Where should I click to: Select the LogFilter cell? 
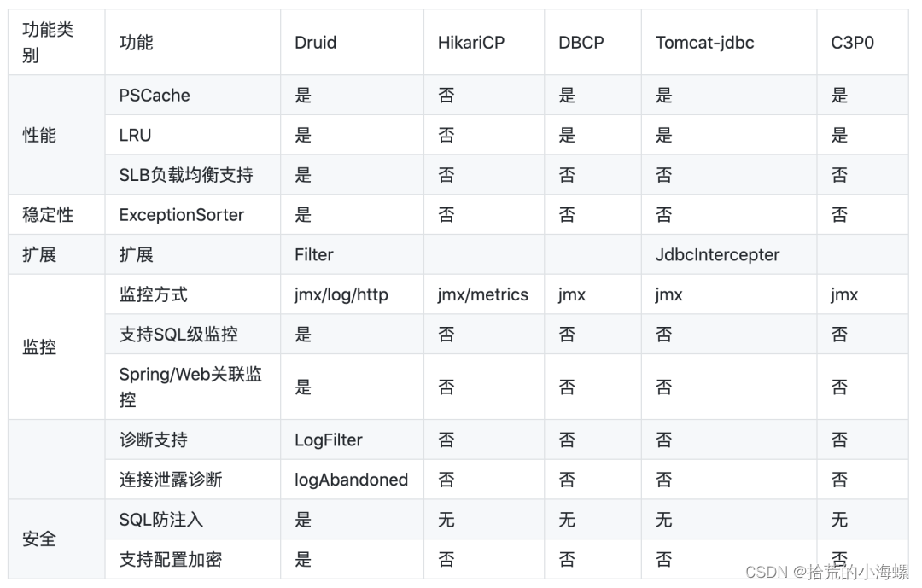352,440
